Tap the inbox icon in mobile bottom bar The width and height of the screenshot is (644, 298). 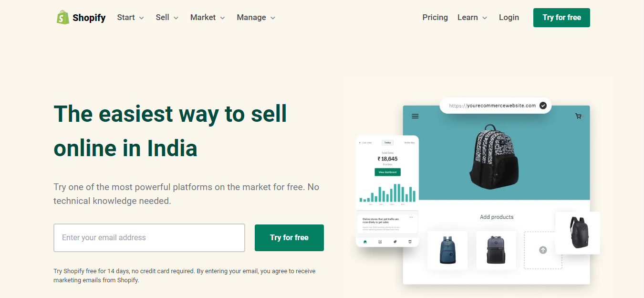coord(380,242)
